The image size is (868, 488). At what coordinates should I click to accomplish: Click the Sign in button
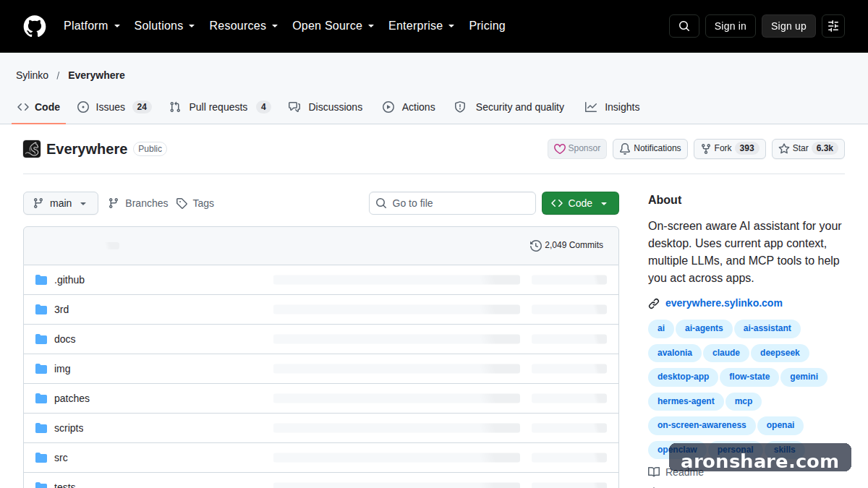coord(731,26)
